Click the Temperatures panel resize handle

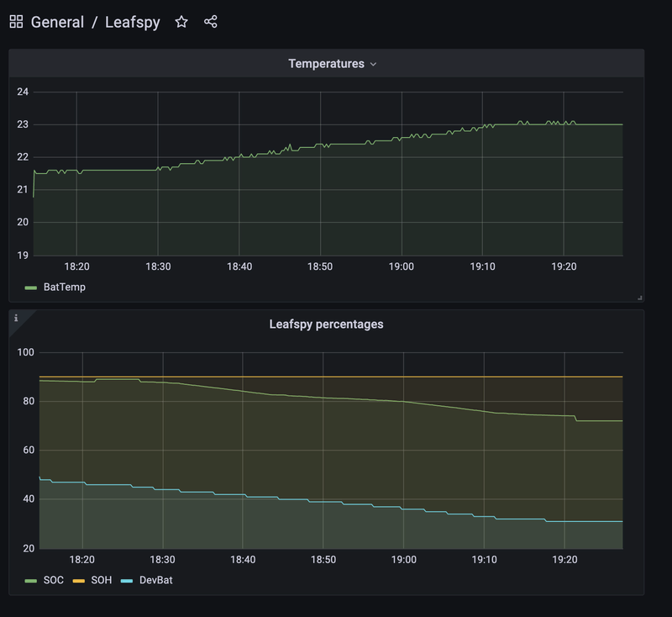pyautogui.click(x=640, y=298)
